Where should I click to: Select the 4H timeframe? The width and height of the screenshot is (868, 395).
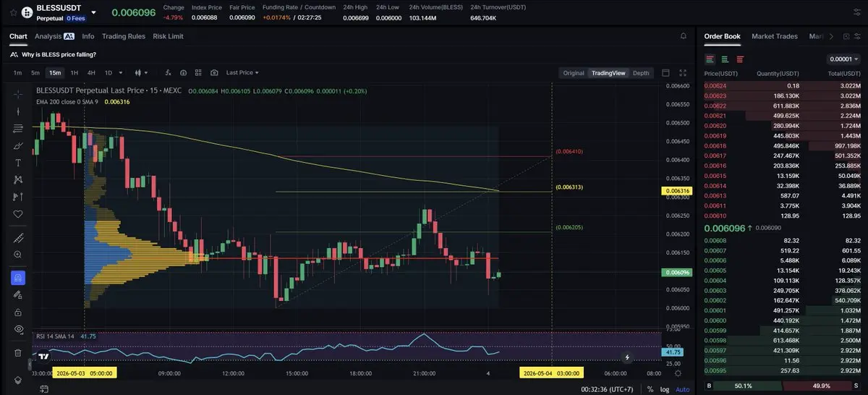(x=91, y=72)
